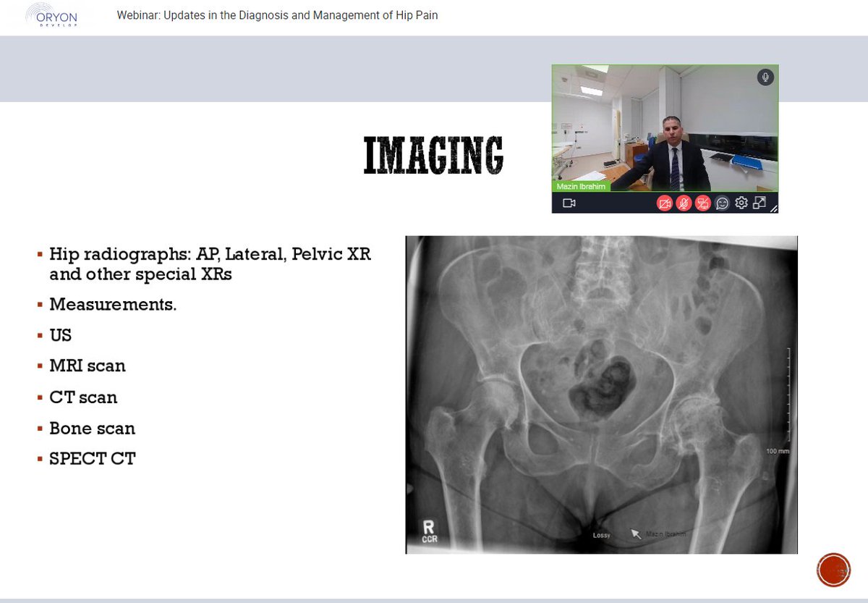Open the video options from the settings gear
Viewport: 868px width, 603px height.
(741, 203)
